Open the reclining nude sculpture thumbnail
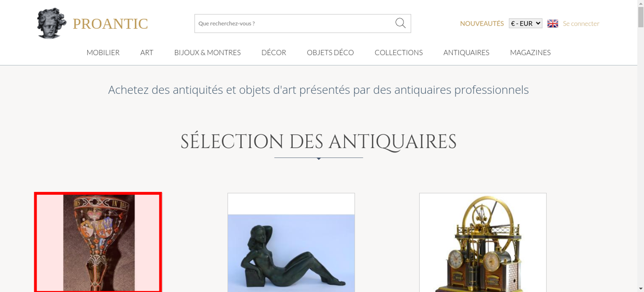The height and width of the screenshot is (292, 644). pyautogui.click(x=291, y=243)
